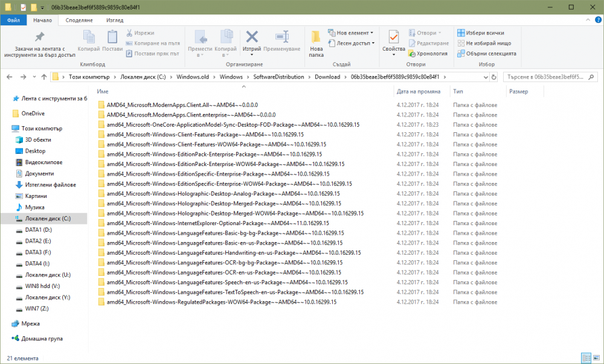
Task: Click the title bar properties checkmark icon
Action: [x=24, y=7]
